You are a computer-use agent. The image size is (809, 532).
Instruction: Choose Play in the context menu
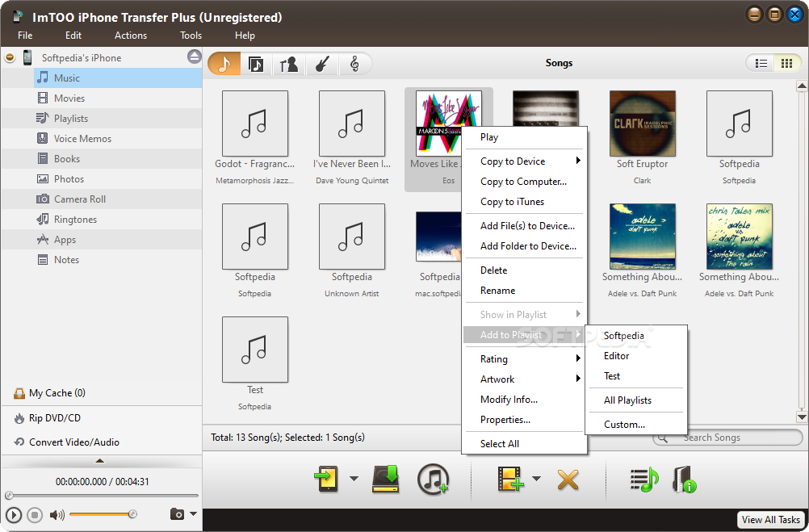click(x=524, y=137)
